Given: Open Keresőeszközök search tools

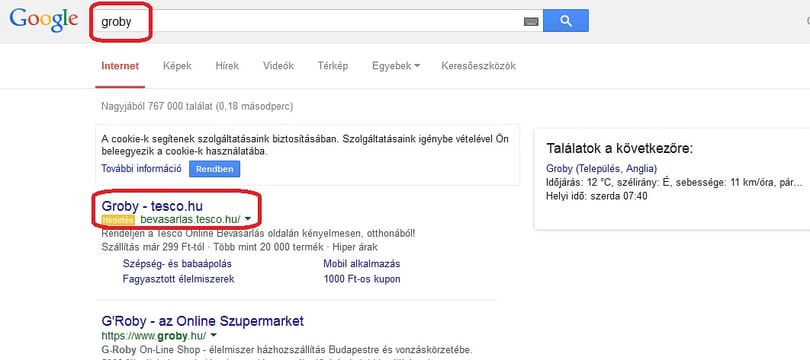Looking at the screenshot, I should [478, 66].
